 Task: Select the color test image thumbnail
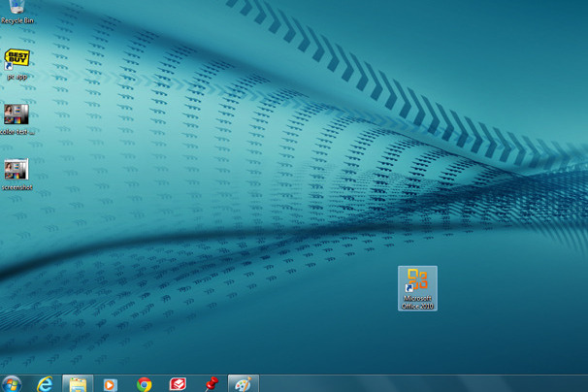click(x=16, y=114)
